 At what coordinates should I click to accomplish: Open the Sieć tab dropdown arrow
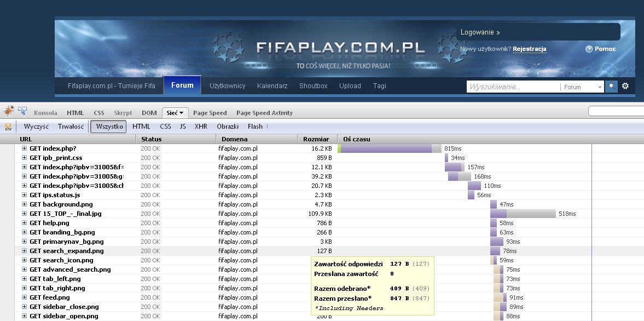tap(181, 113)
